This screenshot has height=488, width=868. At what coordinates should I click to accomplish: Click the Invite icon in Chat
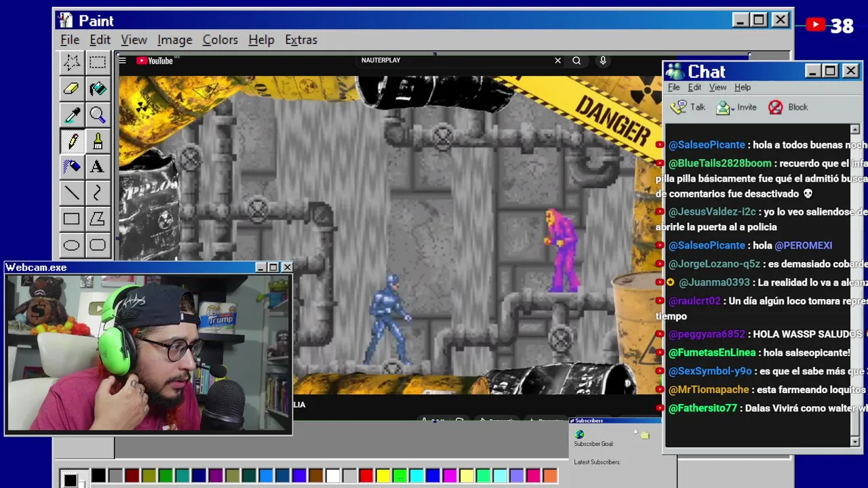tap(724, 107)
